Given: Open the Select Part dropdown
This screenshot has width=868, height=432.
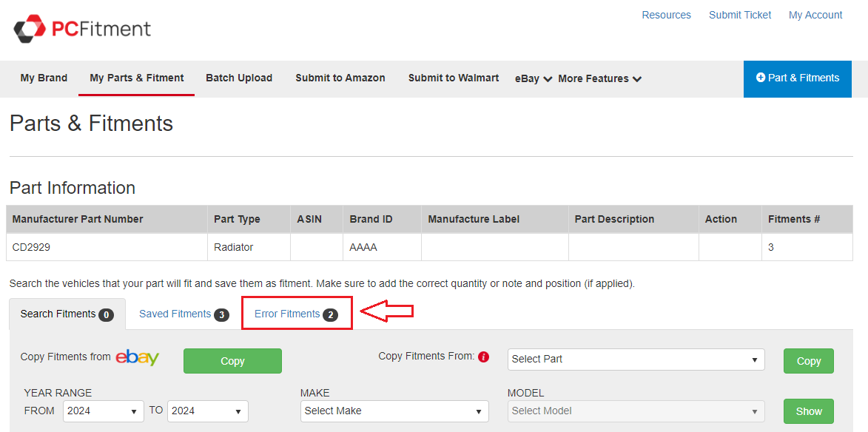Looking at the screenshot, I should point(636,360).
